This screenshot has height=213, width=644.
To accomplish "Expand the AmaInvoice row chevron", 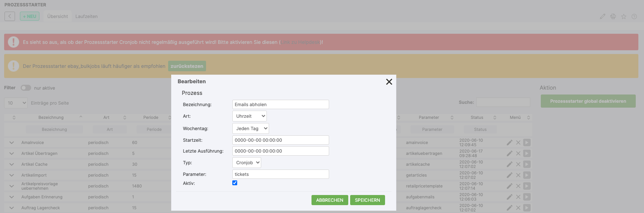I will tap(12, 142).
